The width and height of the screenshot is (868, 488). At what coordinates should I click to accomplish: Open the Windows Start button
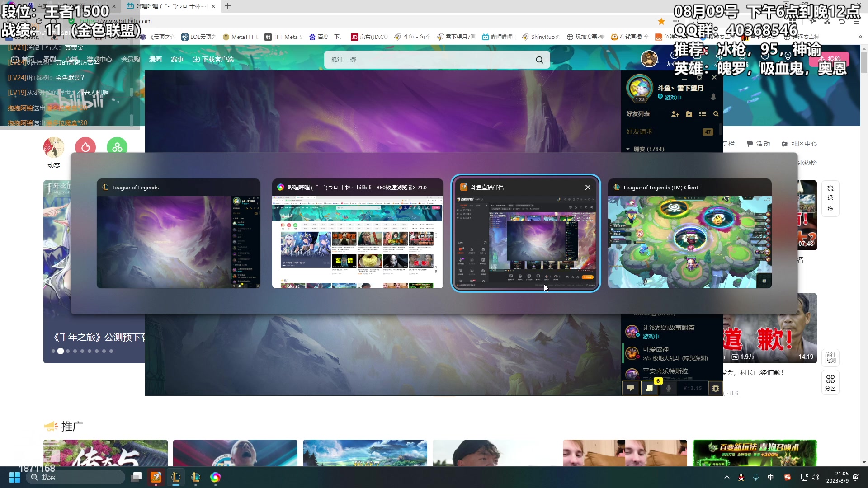(x=14, y=477)
